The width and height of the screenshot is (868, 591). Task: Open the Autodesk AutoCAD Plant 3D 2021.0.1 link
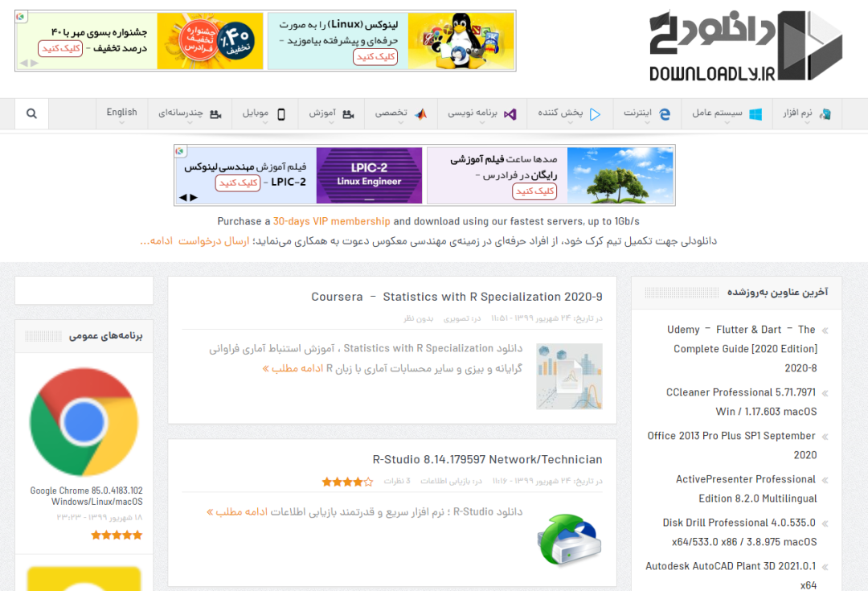731,576
